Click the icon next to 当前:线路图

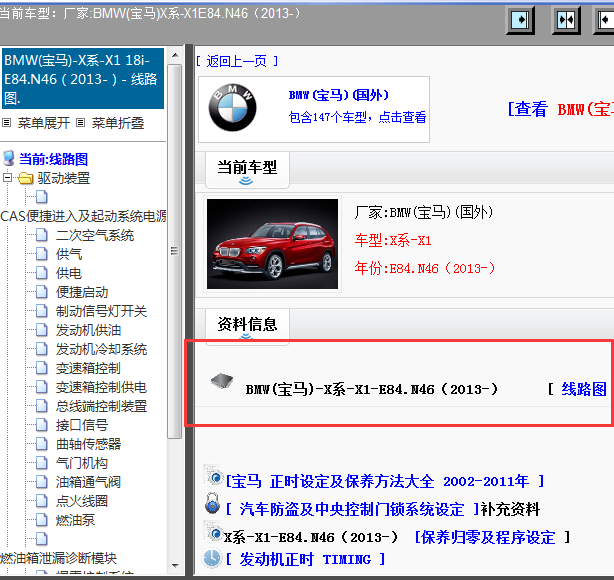[9, 159]
